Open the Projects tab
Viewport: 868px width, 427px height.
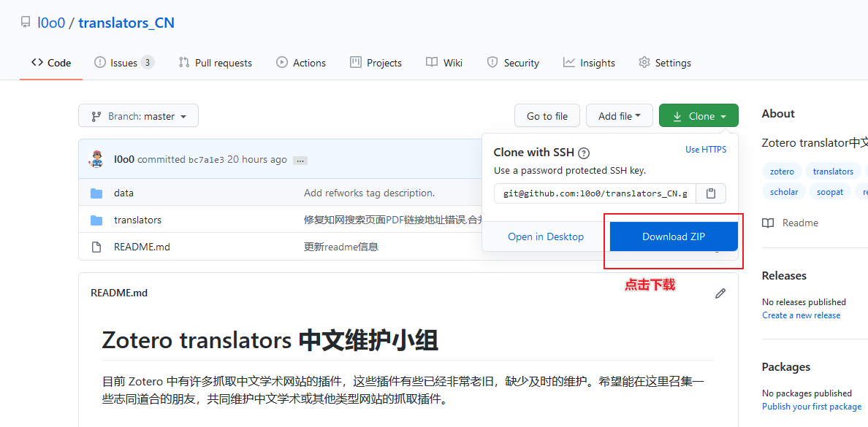[x=376, y=63]
